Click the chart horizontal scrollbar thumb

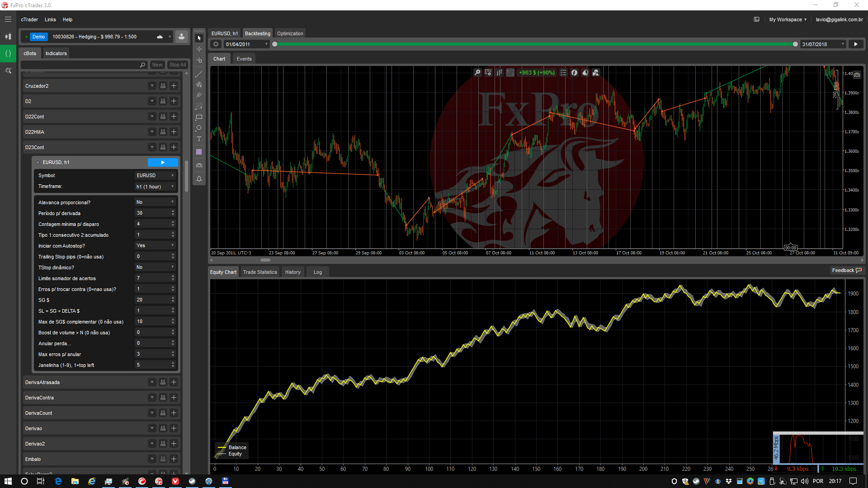(x=265, y=260)
